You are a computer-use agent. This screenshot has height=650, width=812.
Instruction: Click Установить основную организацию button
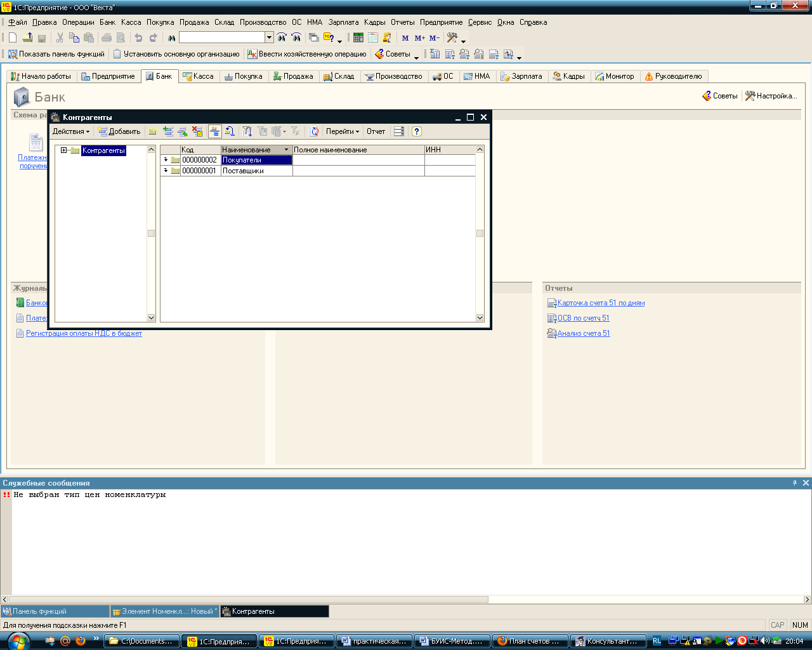[x=176, y=54]
